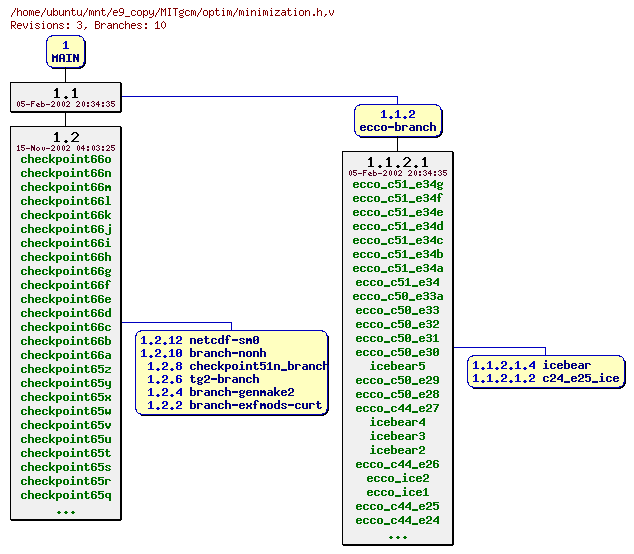
Task: Click tag checkpoint65t
Action: pos(66,453)
